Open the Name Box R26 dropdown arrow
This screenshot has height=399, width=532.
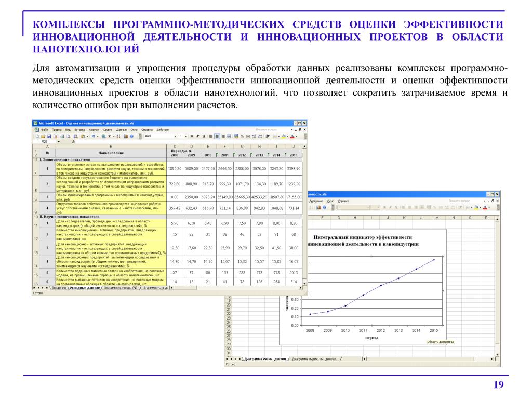59,142
